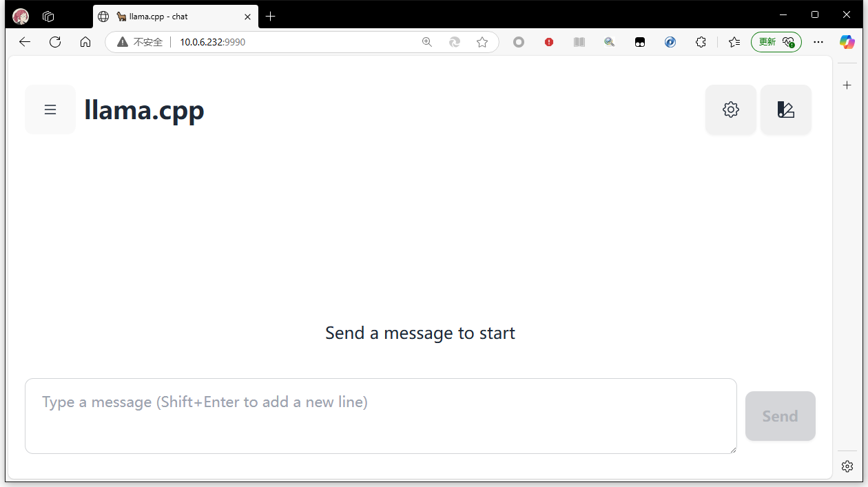This screenshot has height=487, width=868.
Task: Open sidebar settings gear at bottom right
Action: [x=848, y=466]
